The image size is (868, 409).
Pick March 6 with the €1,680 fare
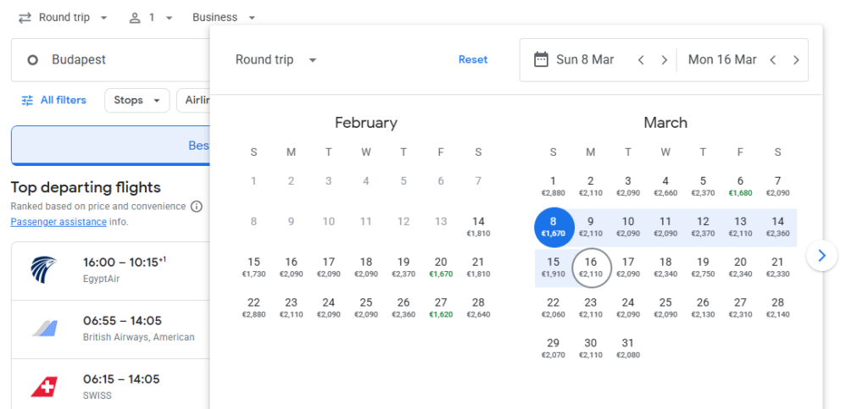740,185
